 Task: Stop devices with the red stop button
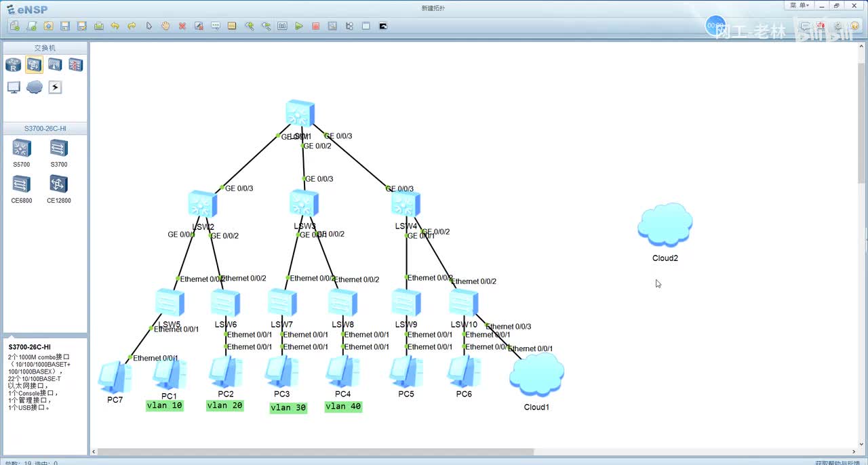click(x=316, y=26)
